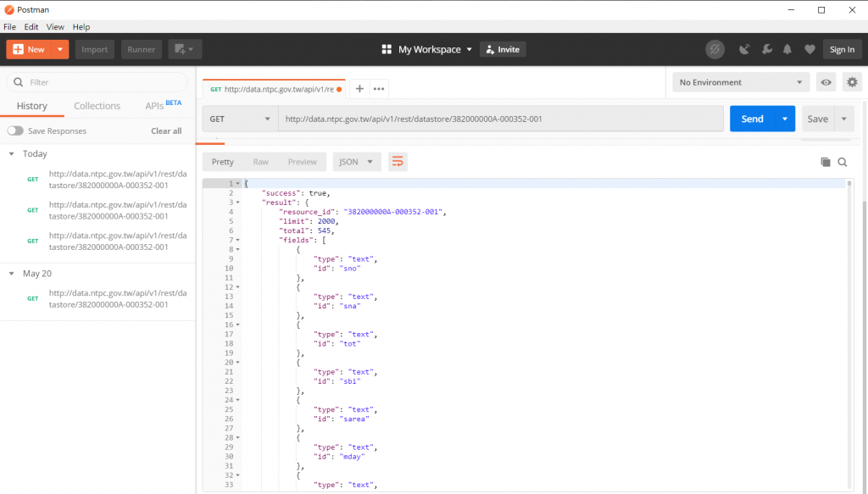Open the Edit menu
The height and width of the screenshot is (494, 868).
tap(31, 26)
